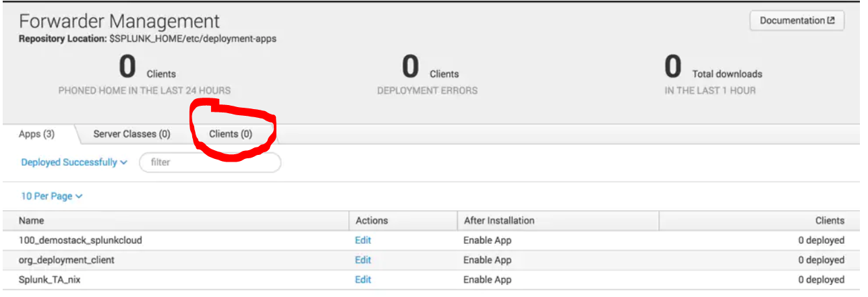Click the Actions column header

click(x=372, y=220)
